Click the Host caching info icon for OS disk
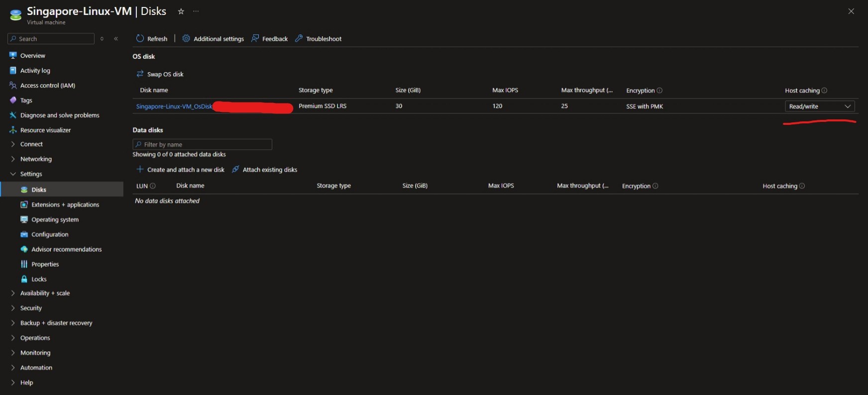Viewport: 868px width, 395px height. (x=824, y=91)
